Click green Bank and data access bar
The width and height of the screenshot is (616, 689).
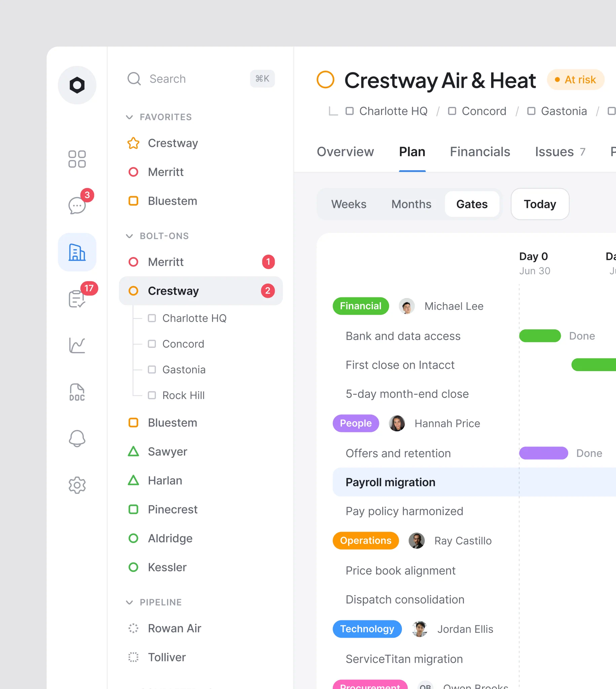[x=540, y=336]
